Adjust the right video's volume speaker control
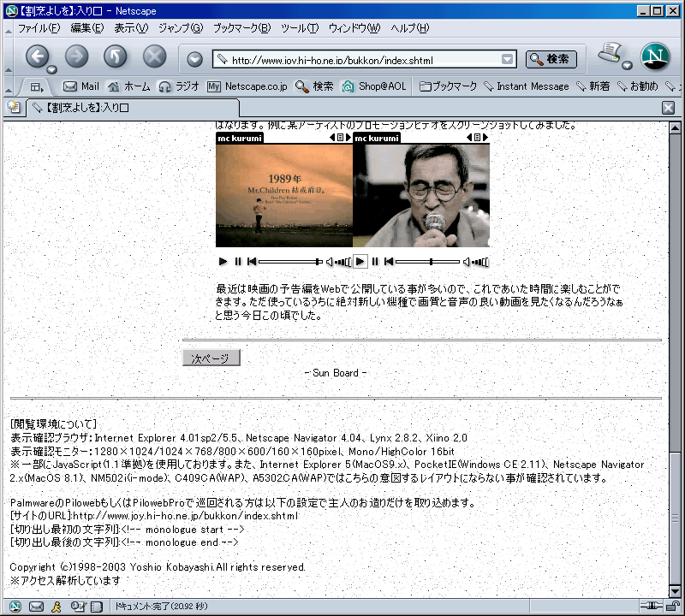 point(475,262)
